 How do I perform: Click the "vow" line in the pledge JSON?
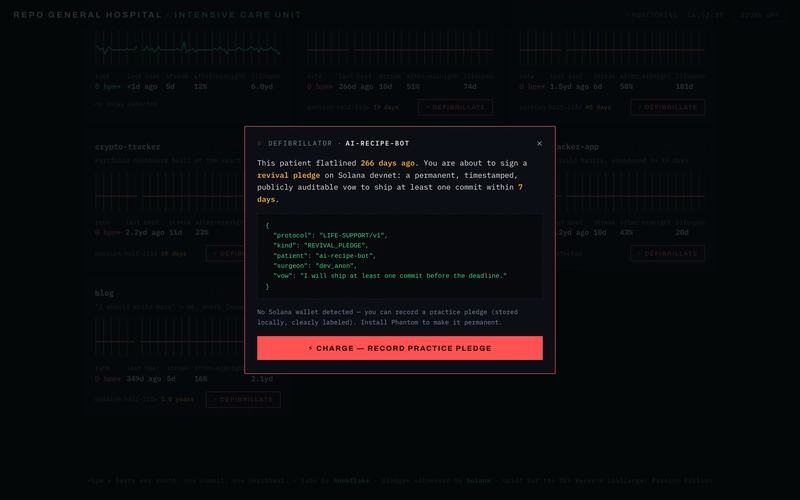(x=390, y=276)
